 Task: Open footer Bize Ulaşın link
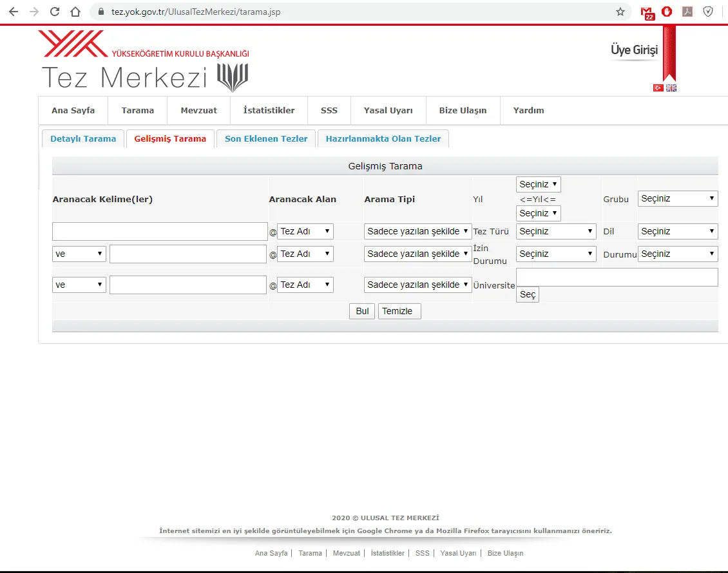click(505, 553)
